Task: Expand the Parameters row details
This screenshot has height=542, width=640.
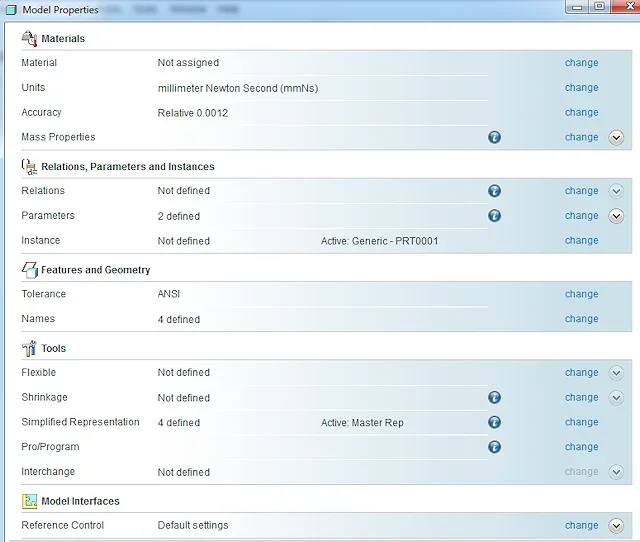Action: (616, 216)
